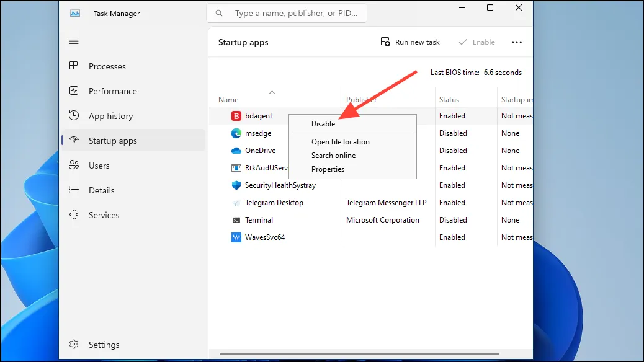Open the Processes page icon
This screenshot has height=362, width=644.
click(74, 66)
